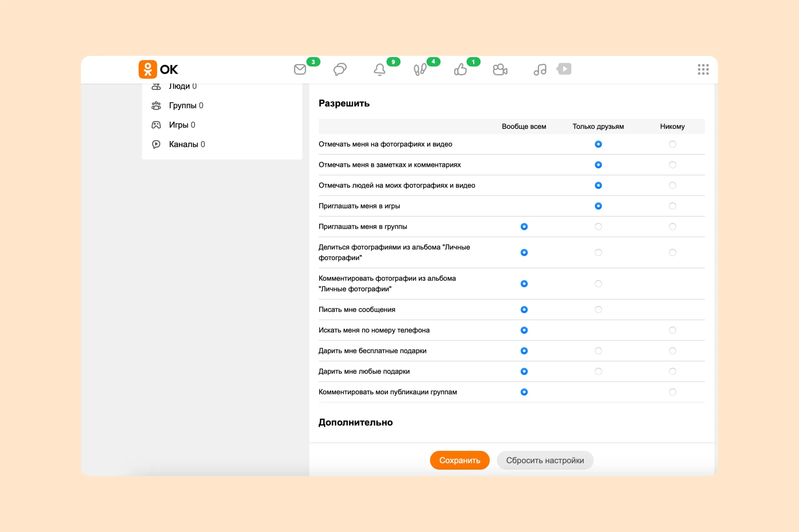Click the Приглашать меня в игры label
799x532 pixels.
point(359,206)
